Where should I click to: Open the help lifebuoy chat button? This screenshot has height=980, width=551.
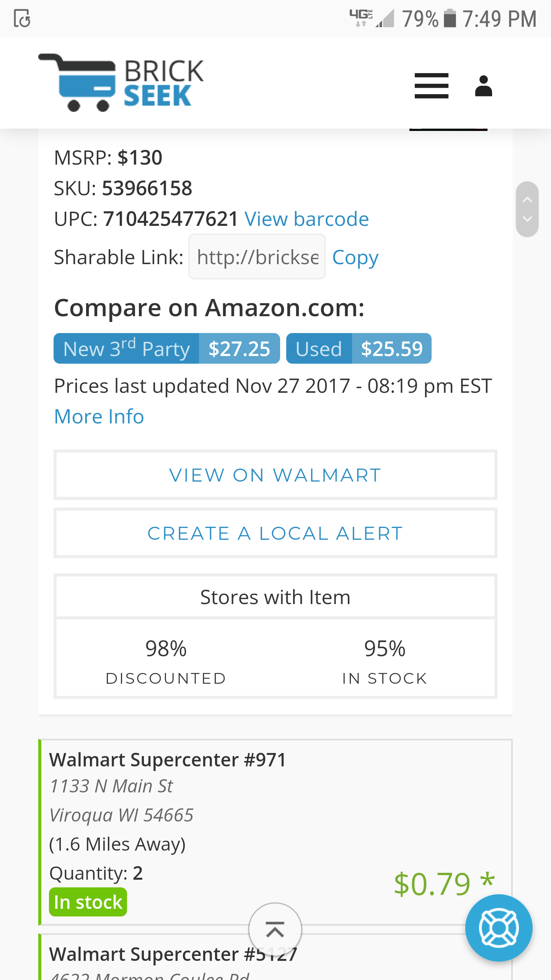click(x=499, y=928)
